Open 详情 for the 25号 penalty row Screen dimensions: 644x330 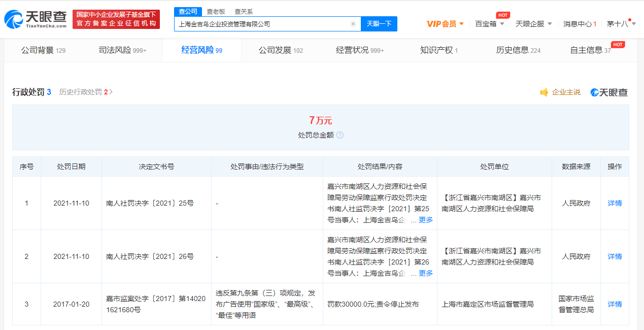click(x=615, y=203)
